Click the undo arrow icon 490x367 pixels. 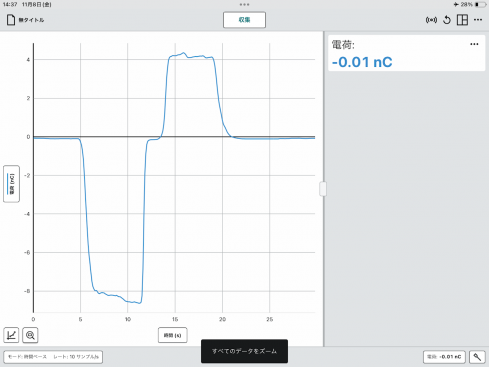[447, 20]
